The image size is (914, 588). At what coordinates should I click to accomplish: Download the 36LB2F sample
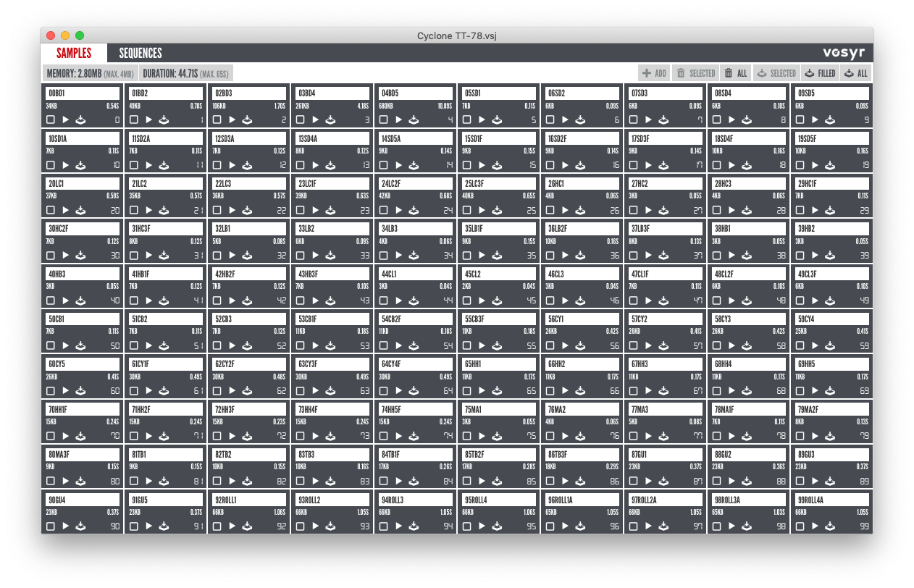[580, 256]
